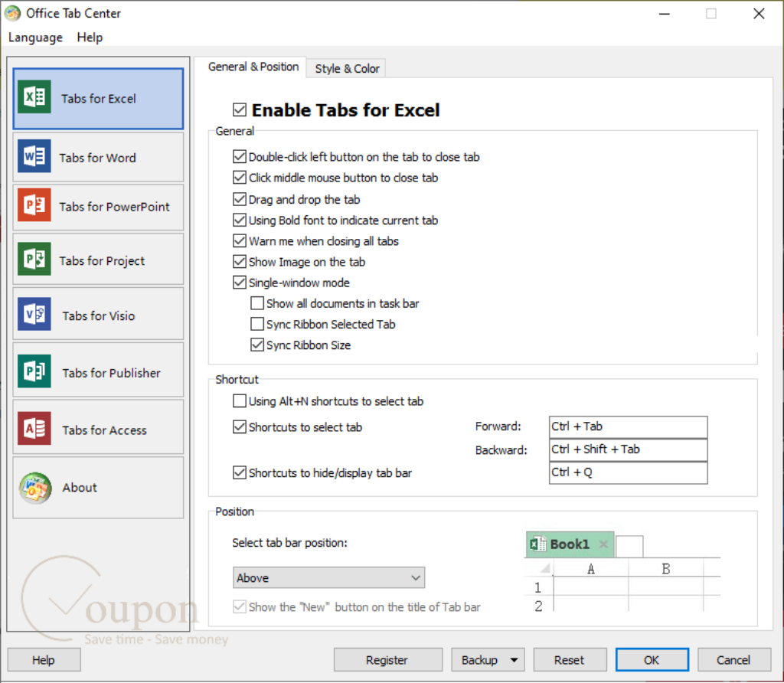Click the Book1 tab in the preview

pos(570,544)
